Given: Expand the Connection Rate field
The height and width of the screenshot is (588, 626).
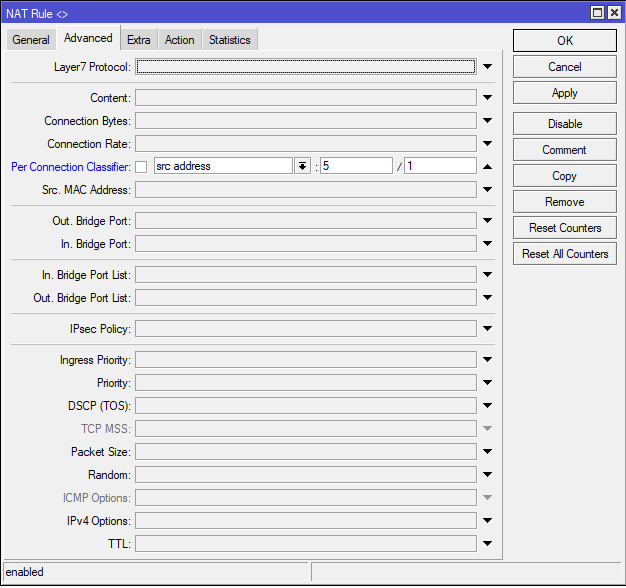Looking at the screenshot, I should [487, 143].
